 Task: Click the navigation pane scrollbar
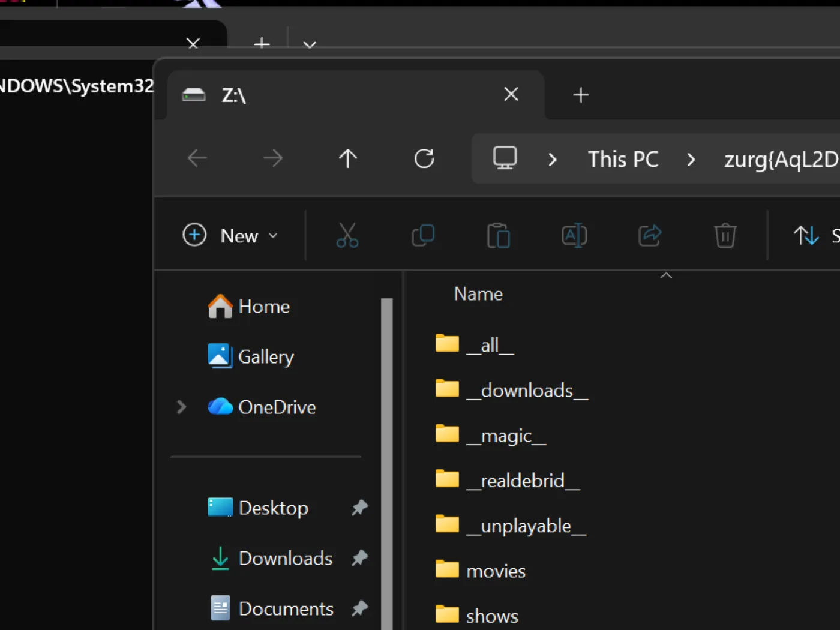coord(387,464)
